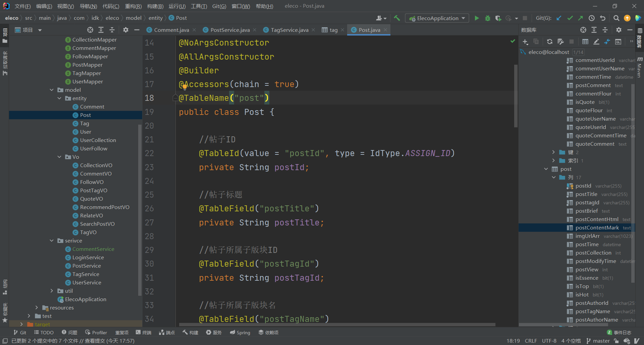Expand the 索引 node in the database tree
This screenshot has width=644, height=345.
click(x=553, y=160)
